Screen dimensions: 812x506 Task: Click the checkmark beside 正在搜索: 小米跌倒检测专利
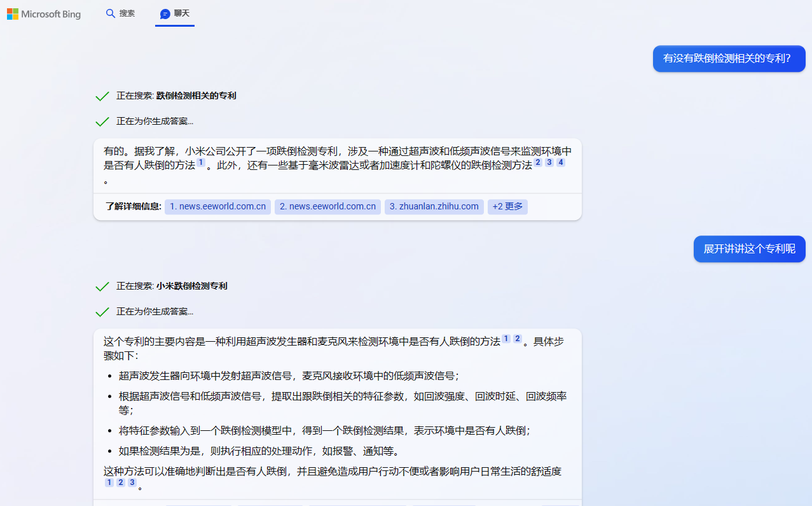tap(102, 286)
